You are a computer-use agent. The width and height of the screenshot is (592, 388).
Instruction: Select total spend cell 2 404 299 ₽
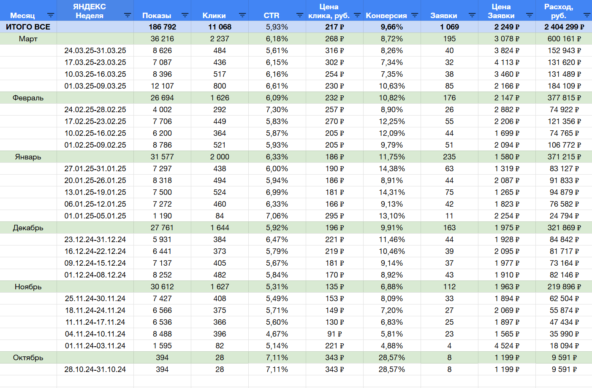coord(564,27)
